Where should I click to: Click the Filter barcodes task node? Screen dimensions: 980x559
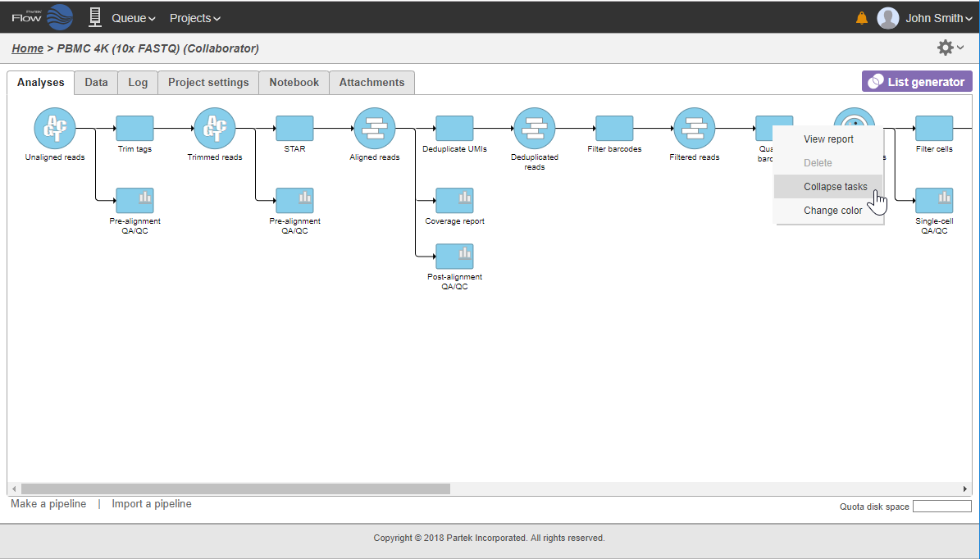[x=614, y=129]
